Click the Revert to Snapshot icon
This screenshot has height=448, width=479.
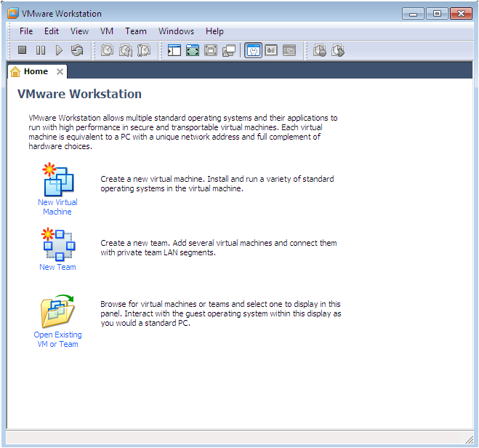point(126,50)
